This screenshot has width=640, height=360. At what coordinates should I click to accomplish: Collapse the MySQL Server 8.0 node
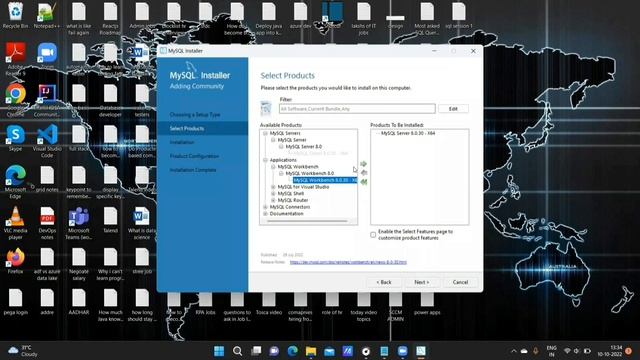[x=281, y=146]
